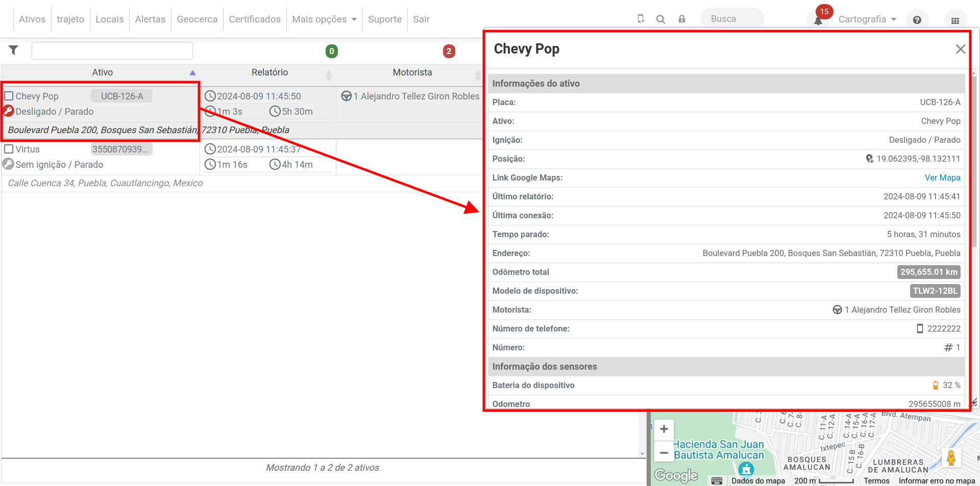Click the Google logo on the map
Image resolution: width=980 pixels, height=486 pixels.
[x=676, y=475]
